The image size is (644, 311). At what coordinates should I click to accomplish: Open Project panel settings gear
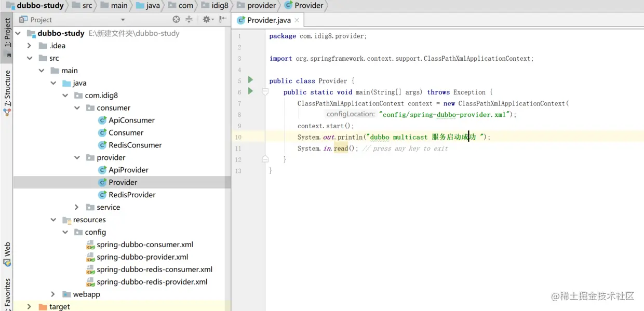[x=207, y=20]
